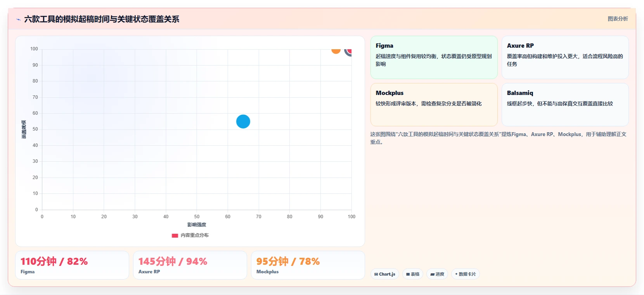Click the 数据卡片 tag chip
The width and height of the screenshot is (644, 295).
466,274
